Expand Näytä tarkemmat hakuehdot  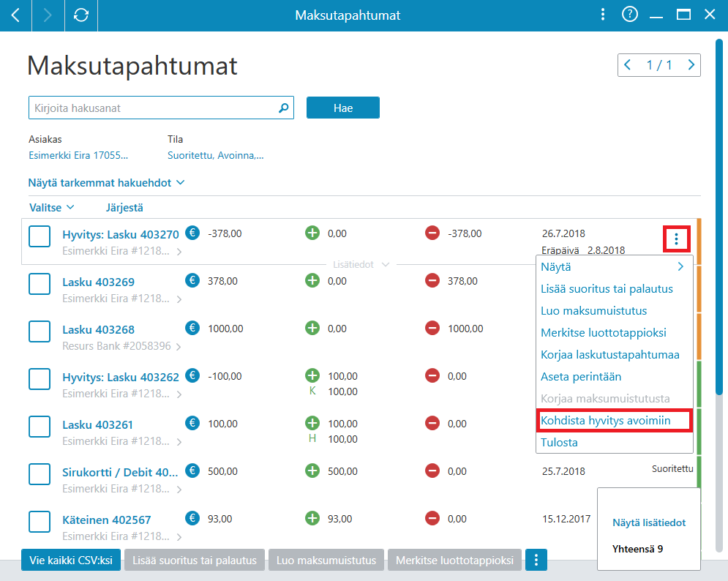click(106, 182)
